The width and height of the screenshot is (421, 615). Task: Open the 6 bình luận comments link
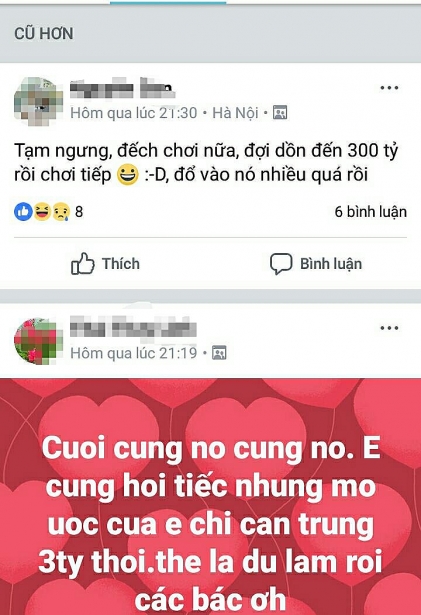click(x=370, y=212)
